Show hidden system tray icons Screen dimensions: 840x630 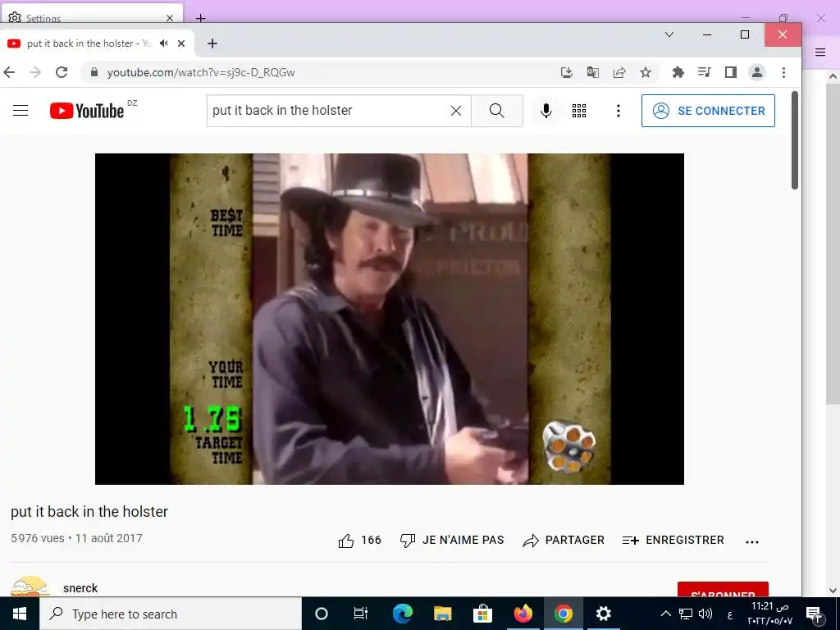[x=666, y=614]
